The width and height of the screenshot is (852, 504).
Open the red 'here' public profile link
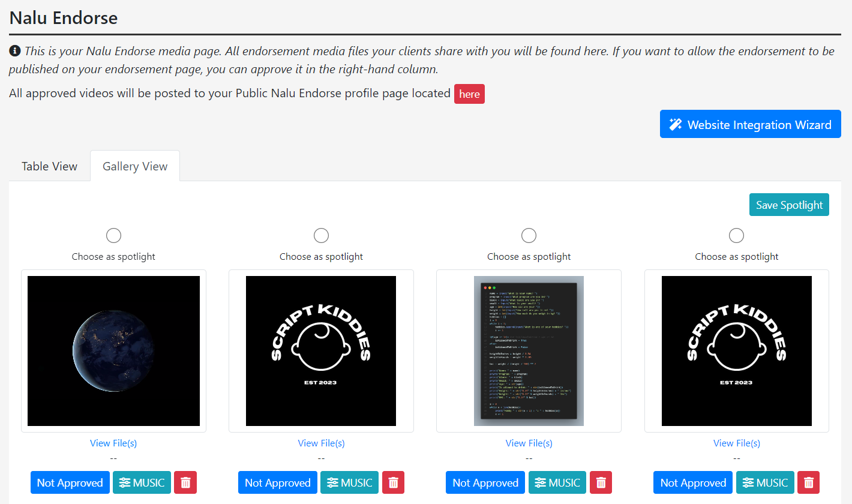click(469, 94)
